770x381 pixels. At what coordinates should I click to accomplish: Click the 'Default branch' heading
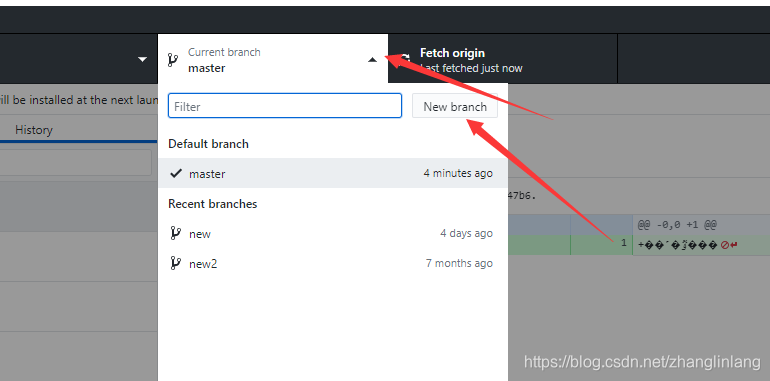click(208, 144)
